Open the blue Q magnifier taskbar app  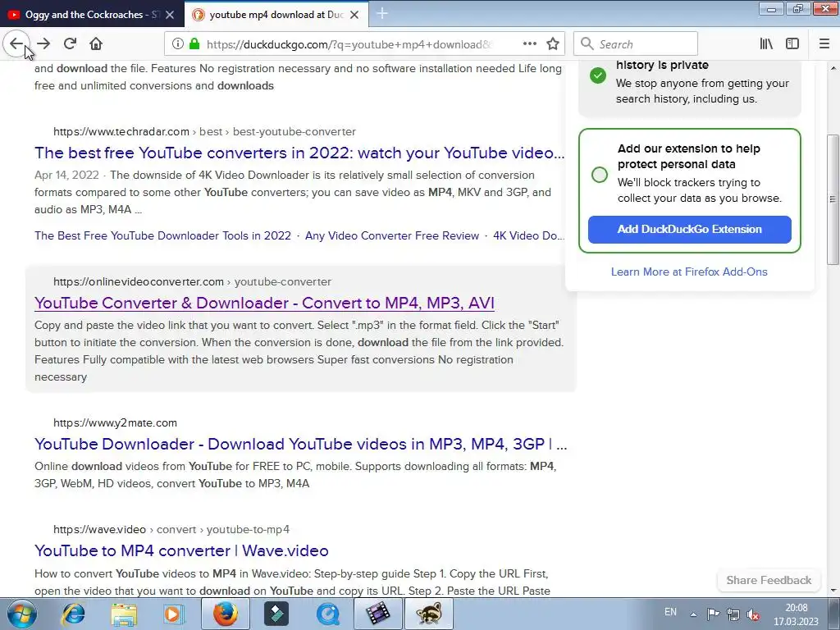click(327, 614)
